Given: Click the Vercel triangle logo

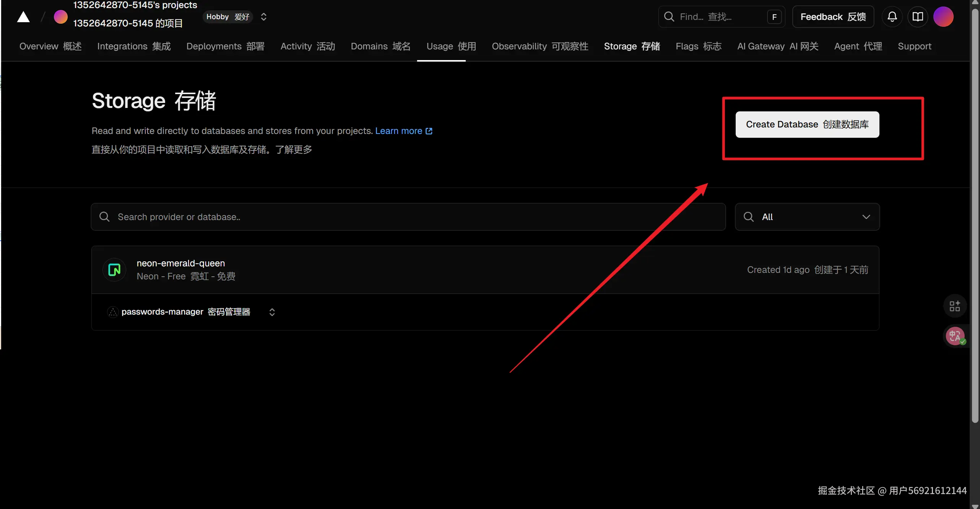Looking at the screenshot, I should (x=23, y=17).
